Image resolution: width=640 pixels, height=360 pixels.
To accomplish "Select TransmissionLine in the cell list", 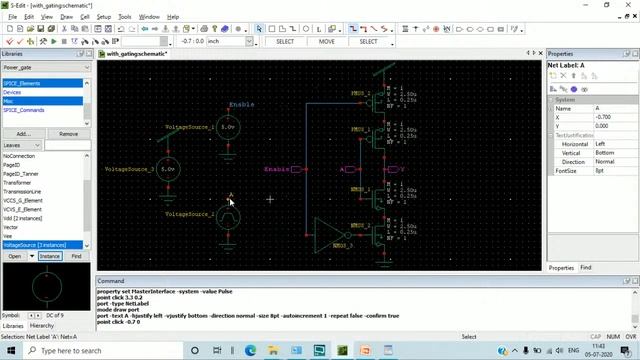I will 42,191.
